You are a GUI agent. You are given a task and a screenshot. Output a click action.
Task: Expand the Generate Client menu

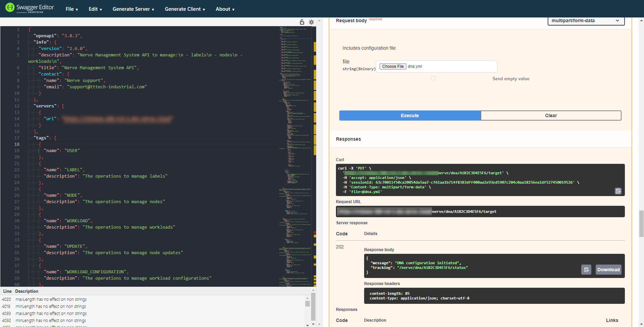[185, 9]
